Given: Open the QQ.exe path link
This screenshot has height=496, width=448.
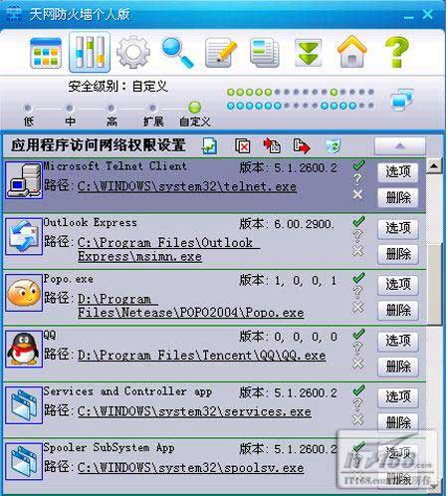Looking at the screenshot, I should pos(201,356).
